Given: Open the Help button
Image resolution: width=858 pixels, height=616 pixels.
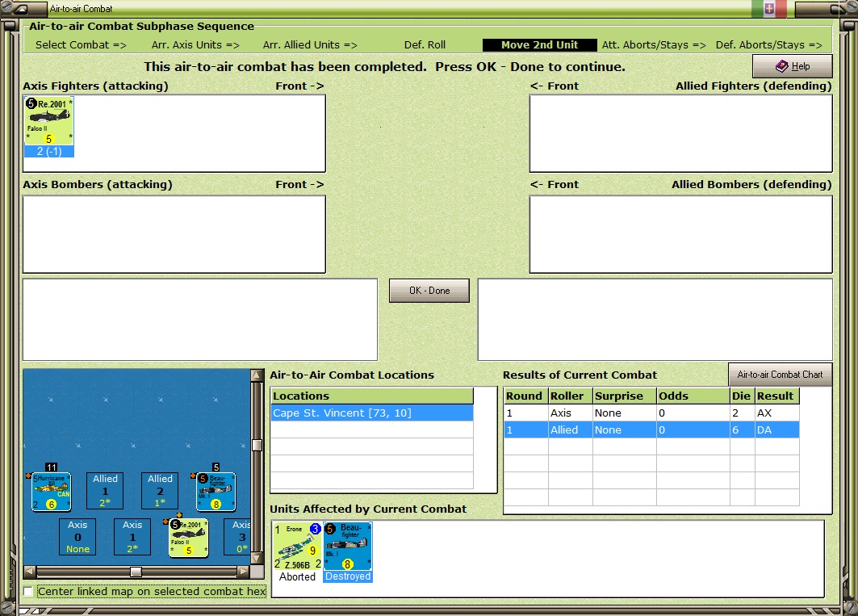Looking at the screenshot, I should tap(793, 66).
